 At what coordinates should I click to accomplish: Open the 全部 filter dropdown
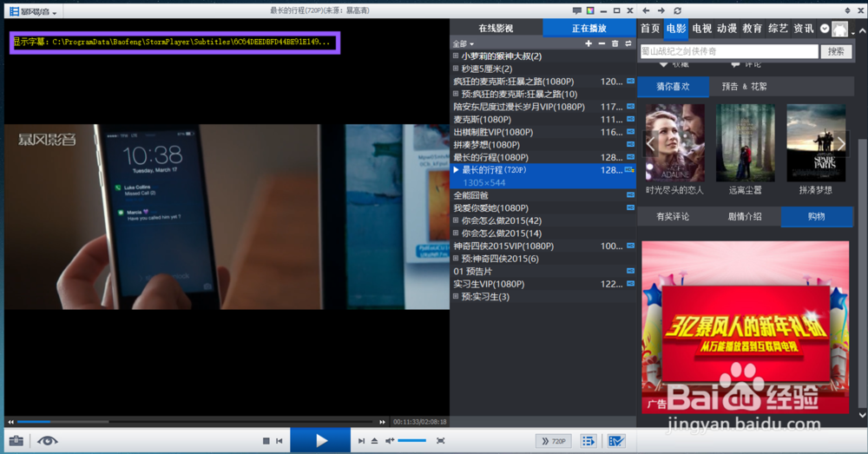464,43
